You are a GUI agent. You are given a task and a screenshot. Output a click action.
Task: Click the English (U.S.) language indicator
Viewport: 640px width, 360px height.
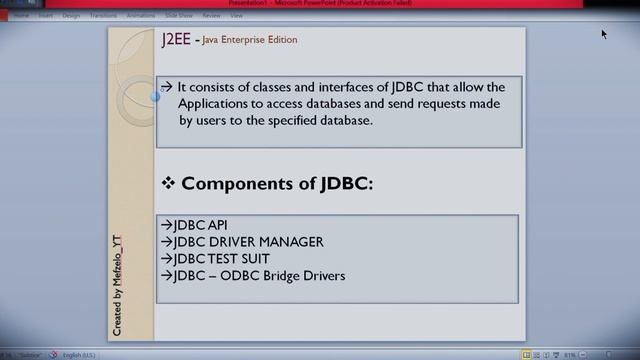coord(79,355)
